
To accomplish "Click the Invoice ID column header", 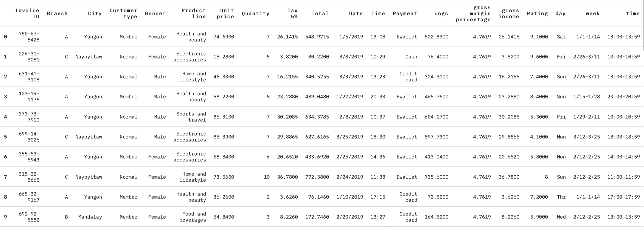I will [27, 13].
